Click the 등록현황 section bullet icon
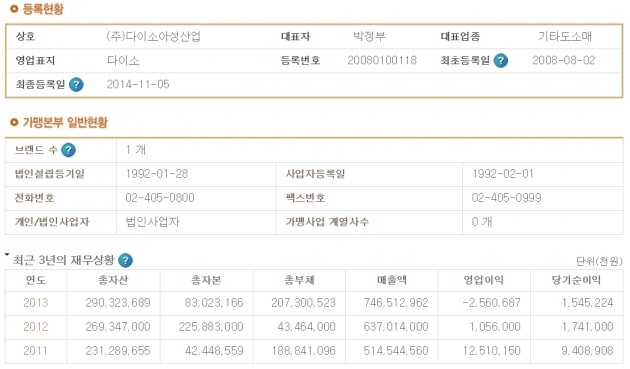Viewport: 630px width, 369px height. click(x=14, y=8)
